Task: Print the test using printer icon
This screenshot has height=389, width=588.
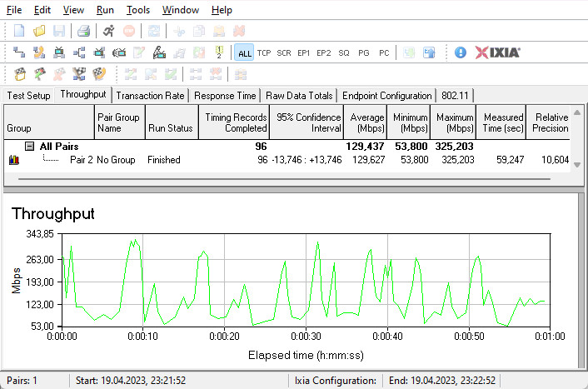Action: 83,31
